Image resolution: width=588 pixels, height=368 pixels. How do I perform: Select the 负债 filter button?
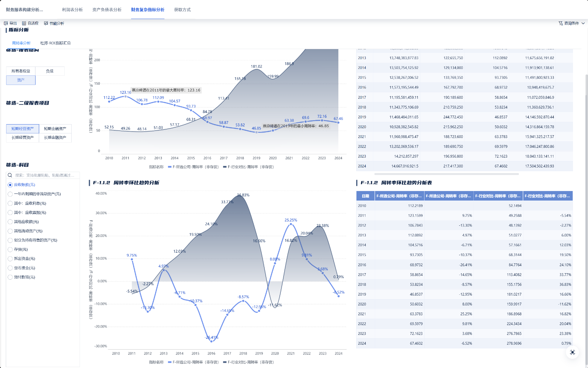click(50, 71)
